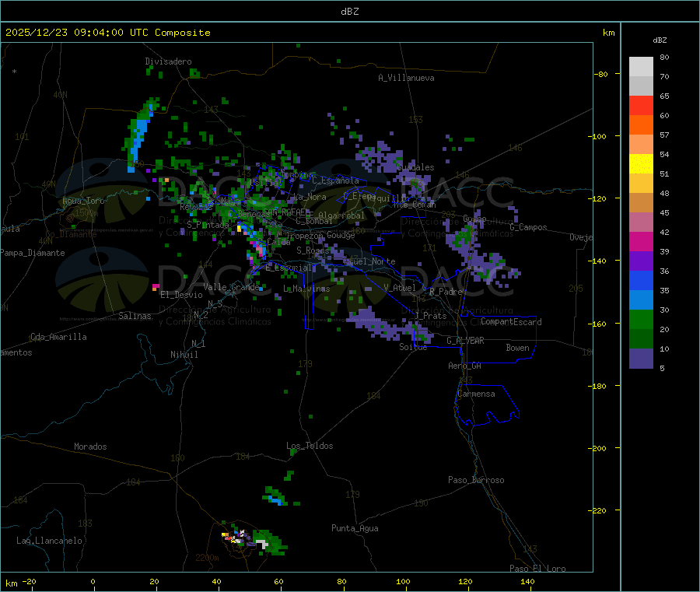Click the -220 tick on the right axis

[x=597, y=511]
